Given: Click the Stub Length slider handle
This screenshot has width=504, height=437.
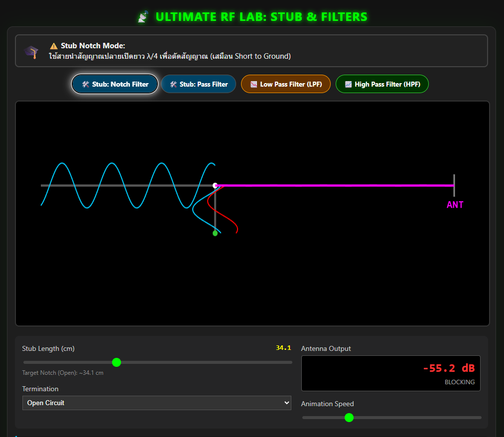Looking at the screenshot, I should (117, 362).
